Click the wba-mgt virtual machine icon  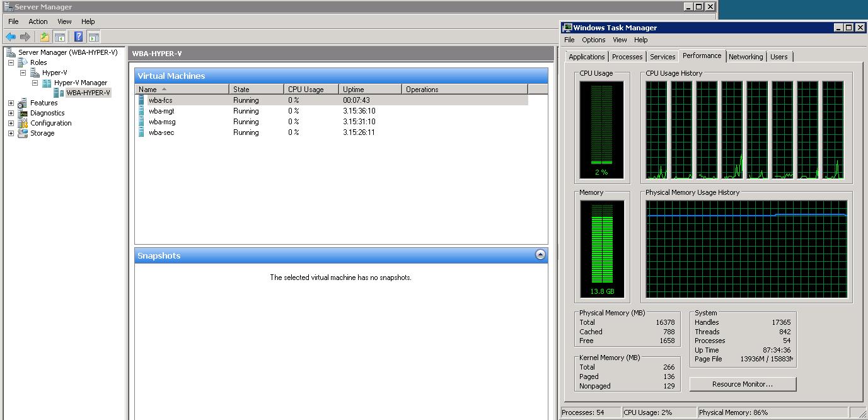[x=142, y=110]
